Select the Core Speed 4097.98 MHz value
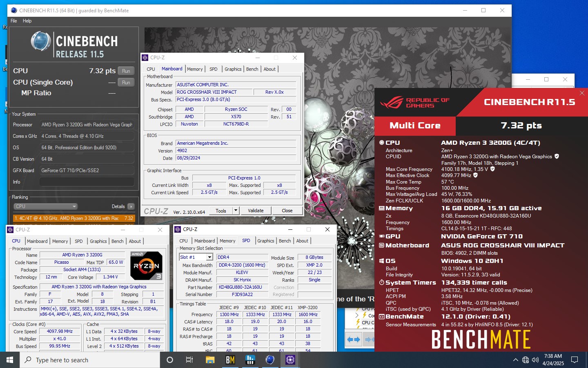Viewport: 588px width, 368px height. pos(60,331)
